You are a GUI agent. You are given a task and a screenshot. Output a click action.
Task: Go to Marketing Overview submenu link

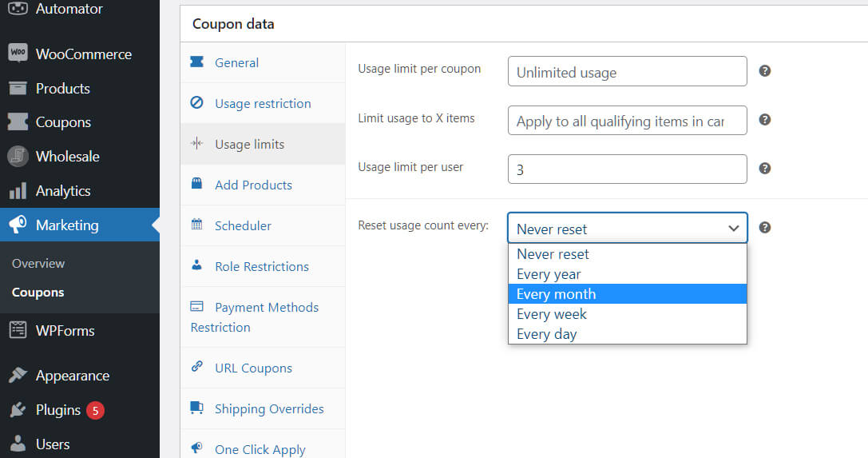[x=38, y=264]
